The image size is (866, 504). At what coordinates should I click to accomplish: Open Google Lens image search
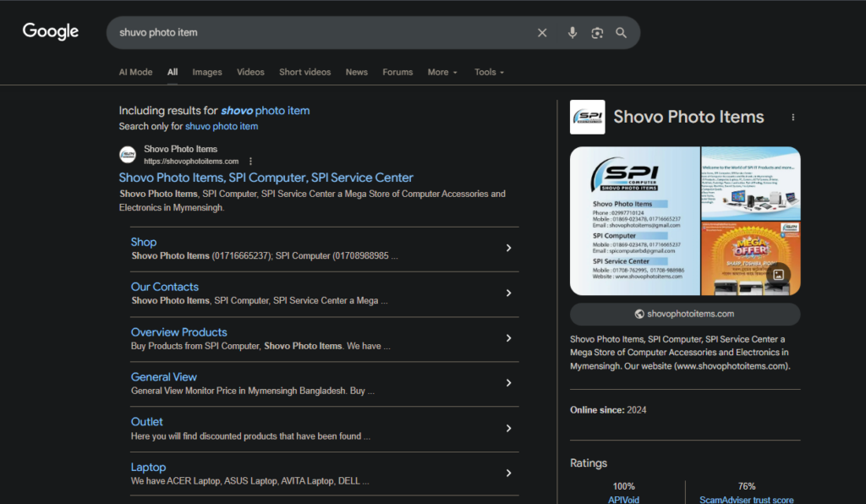(x=597, y=33)
